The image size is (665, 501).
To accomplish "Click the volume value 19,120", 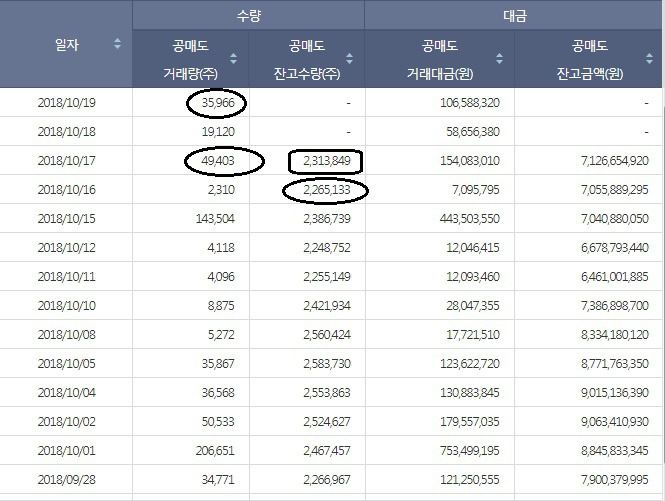I will click(218, 132).
